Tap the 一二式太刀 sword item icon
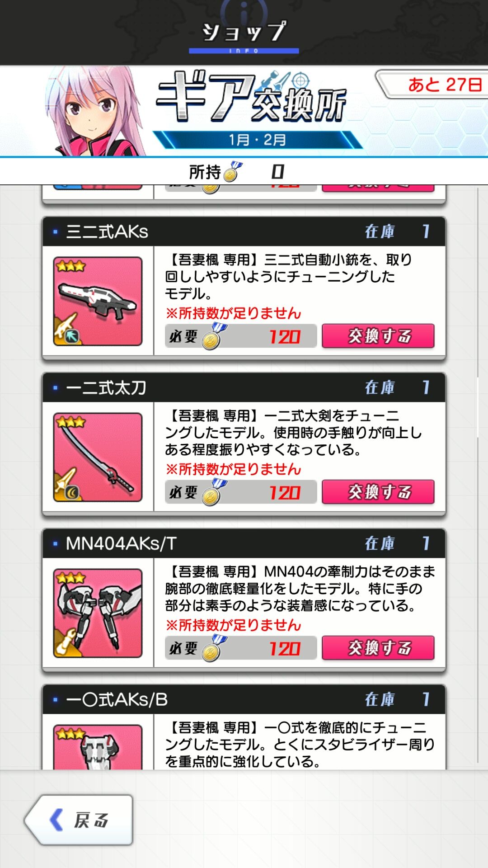Screen dimensions: 488x868 click(x=98, y=457)
